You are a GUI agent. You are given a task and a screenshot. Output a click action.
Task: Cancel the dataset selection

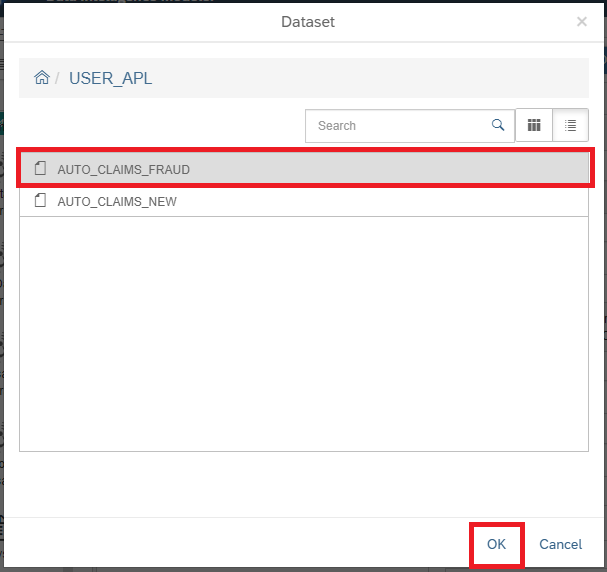(x=560, y=544)
